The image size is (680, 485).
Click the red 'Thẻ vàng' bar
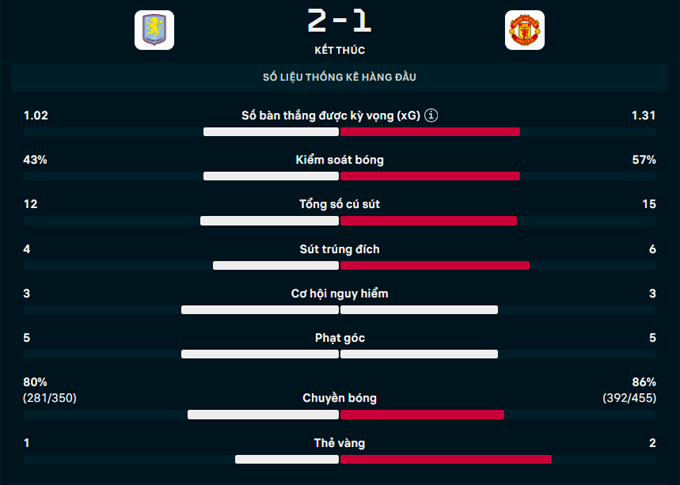[445, 459]
